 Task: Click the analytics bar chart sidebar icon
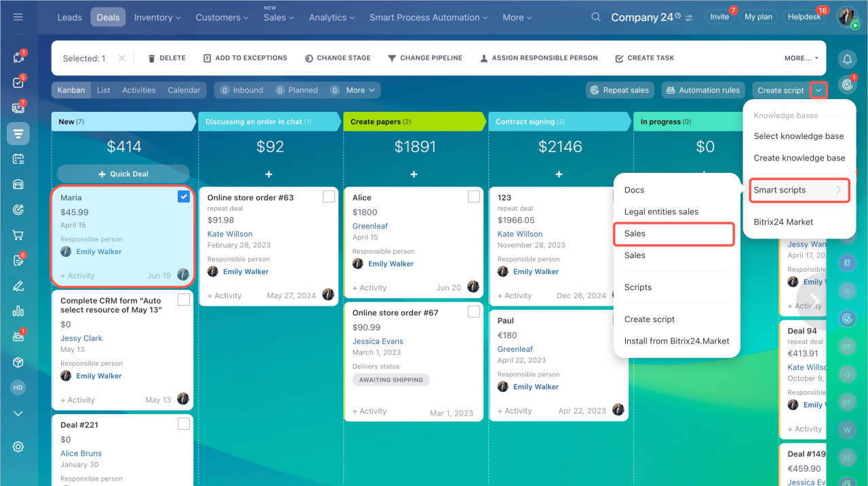point(18,311)
